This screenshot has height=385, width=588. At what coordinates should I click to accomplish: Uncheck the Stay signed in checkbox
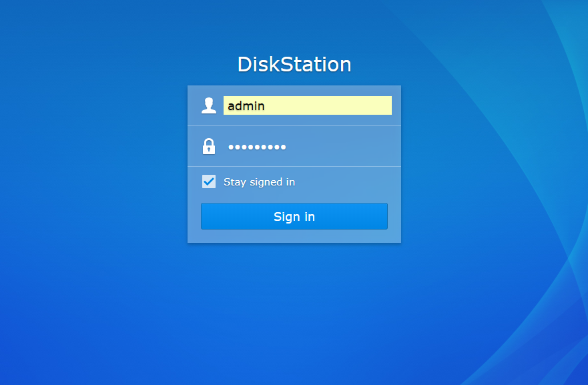coord(209,181)
